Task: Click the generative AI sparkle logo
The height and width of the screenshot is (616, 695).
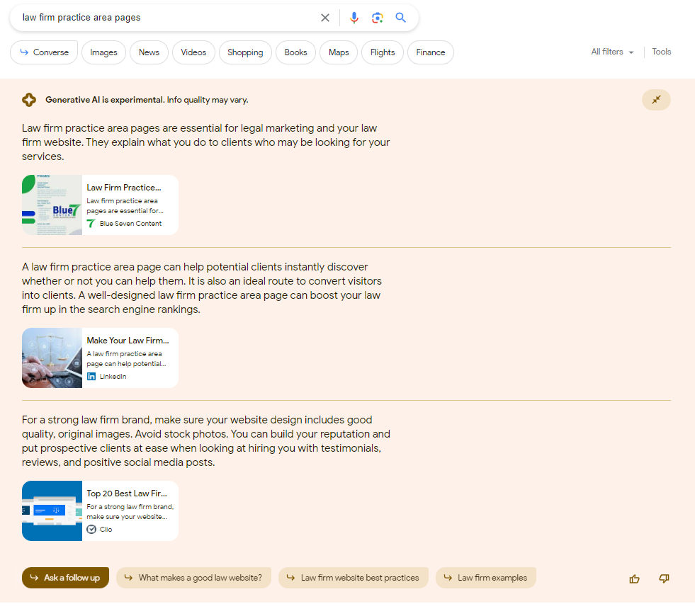Action: coord(29,100)
